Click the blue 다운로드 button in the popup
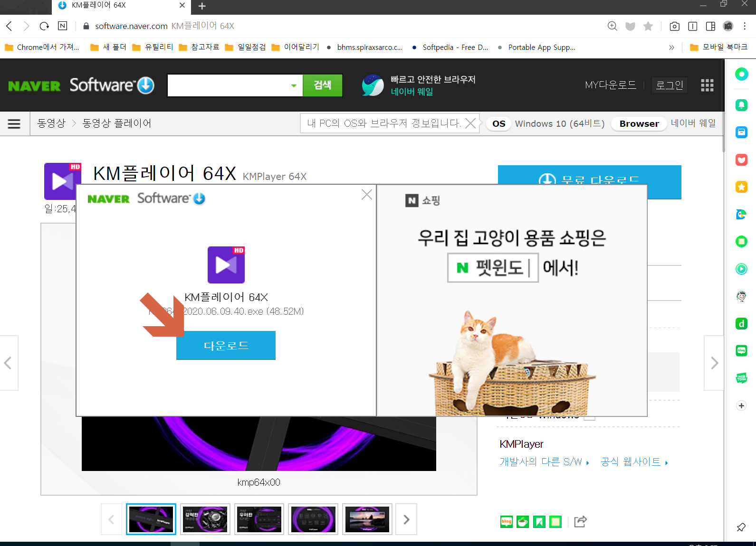756x546 pixels. tap(226, 345)
